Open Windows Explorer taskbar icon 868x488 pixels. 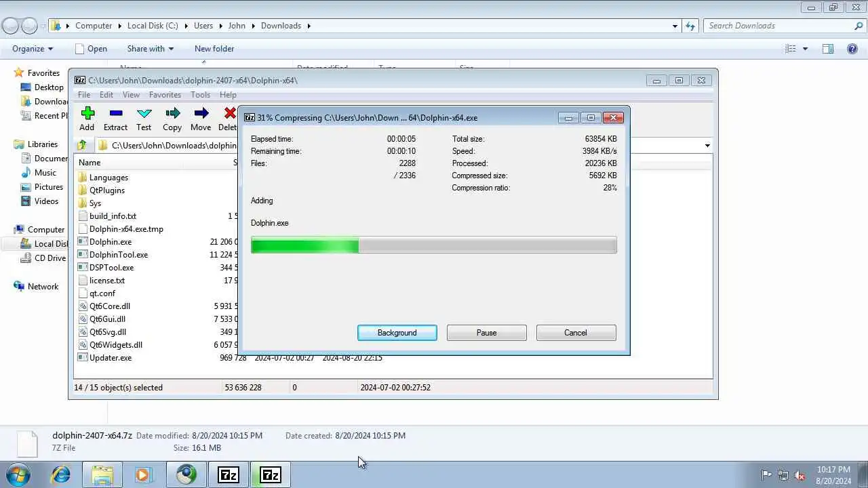click(102, 474)
